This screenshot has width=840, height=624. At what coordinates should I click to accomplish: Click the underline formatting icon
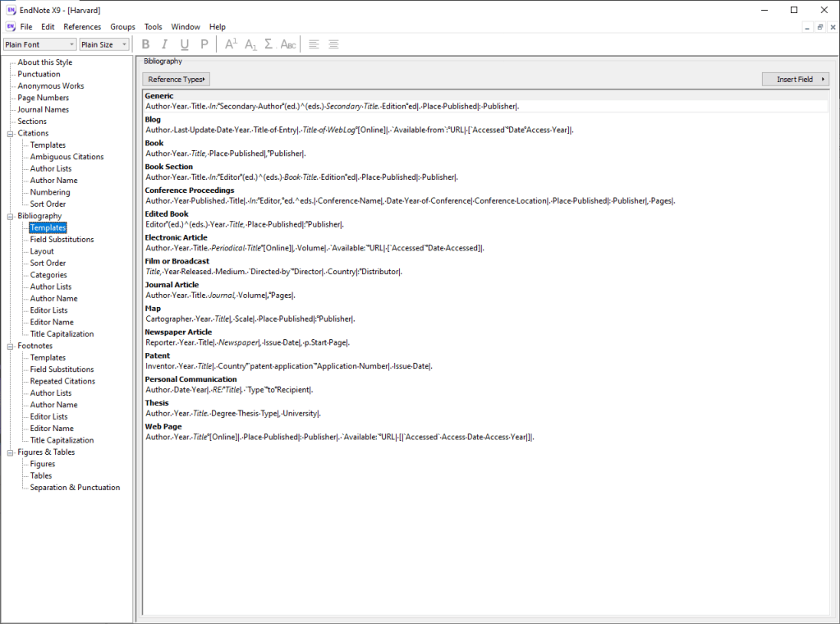185,44
